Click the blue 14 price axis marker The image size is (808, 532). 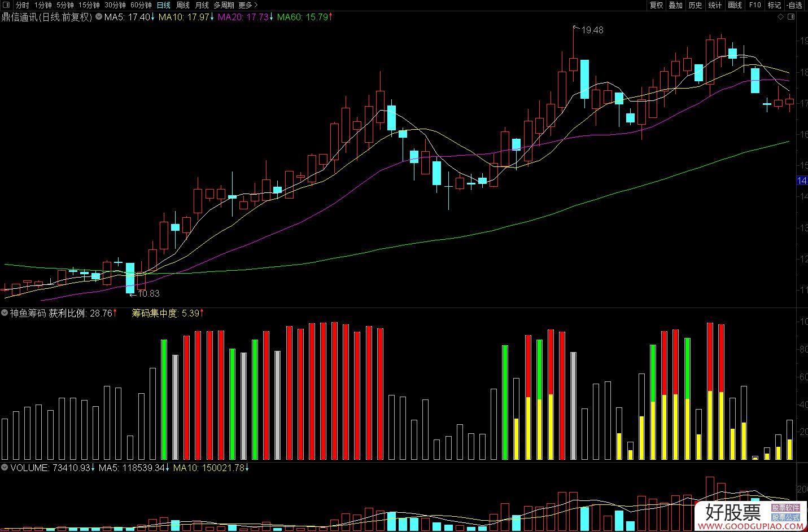802,181
